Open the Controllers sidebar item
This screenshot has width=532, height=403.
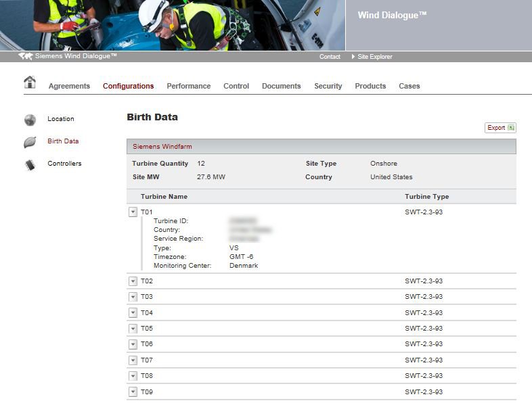(64, 164)
